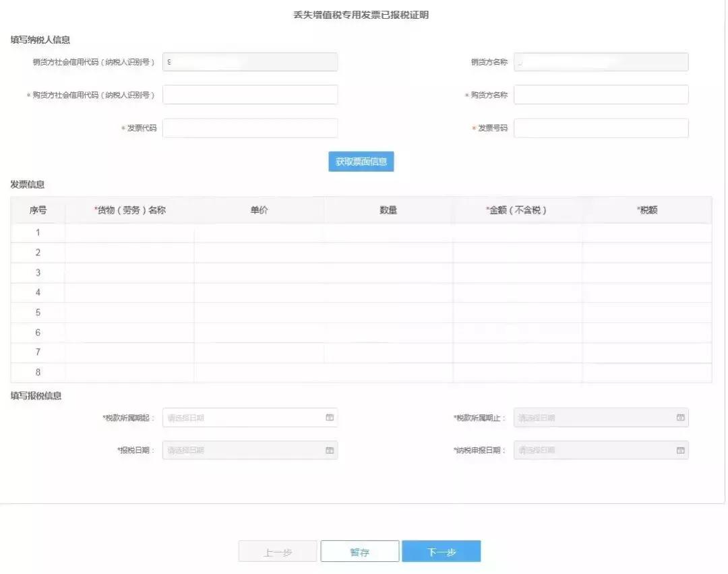Click the 发票号码 input field

click(x=601, y=128)
